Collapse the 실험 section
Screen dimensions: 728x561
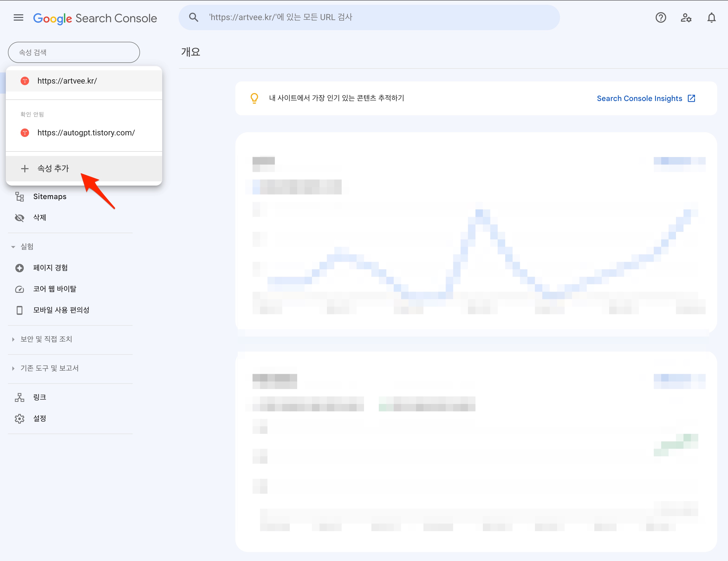tap(13, 247)
